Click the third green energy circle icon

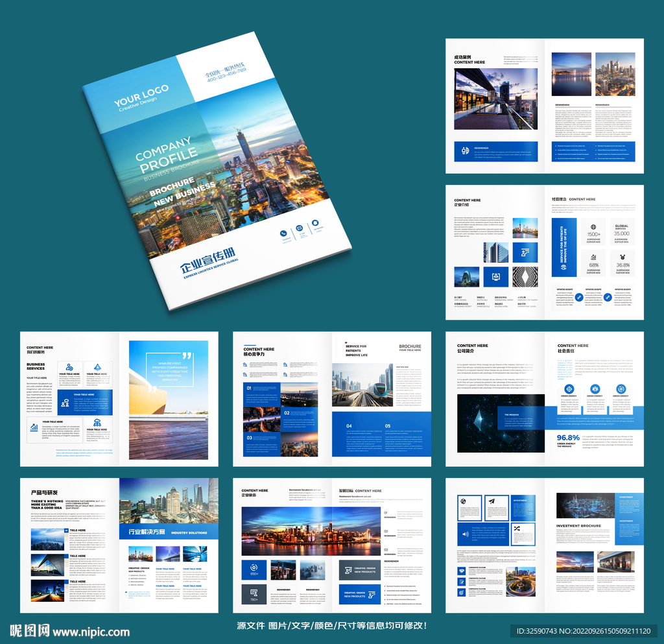pyautogui.click(x=621, y=388)
